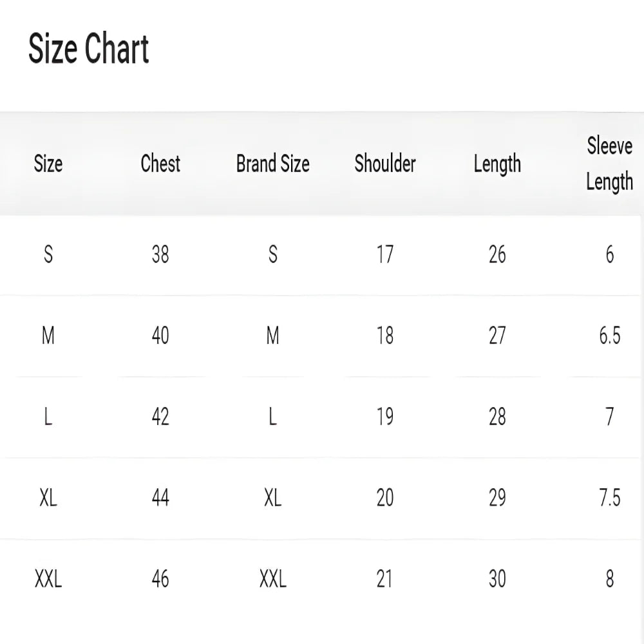
Task: Select chest value 38
Action: coord(160,255)
